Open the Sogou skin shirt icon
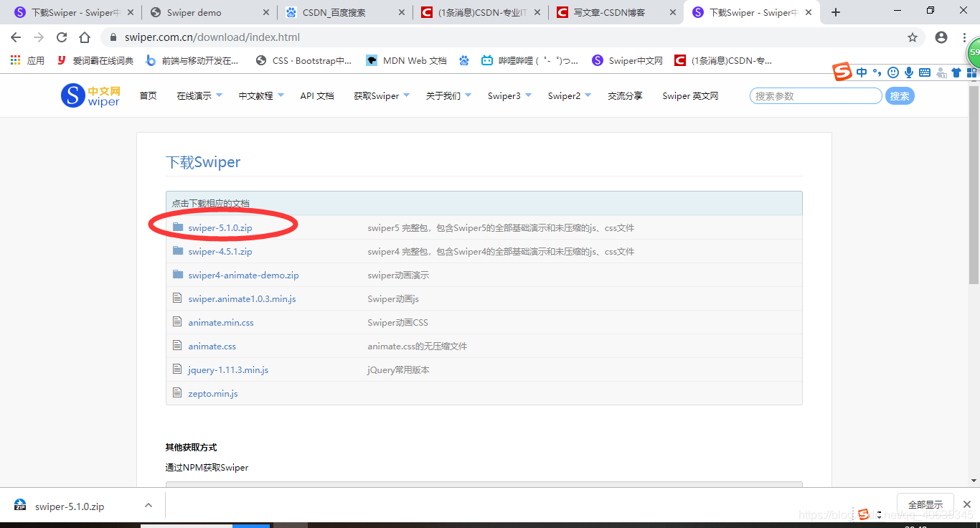This screenshot has width=980, height=528. coord(956,72)
